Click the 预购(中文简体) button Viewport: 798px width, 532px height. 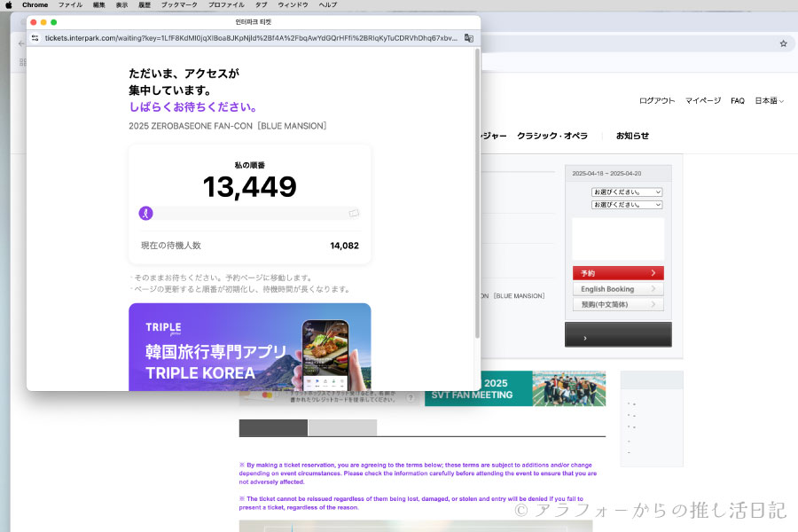[x=618, y=304]
